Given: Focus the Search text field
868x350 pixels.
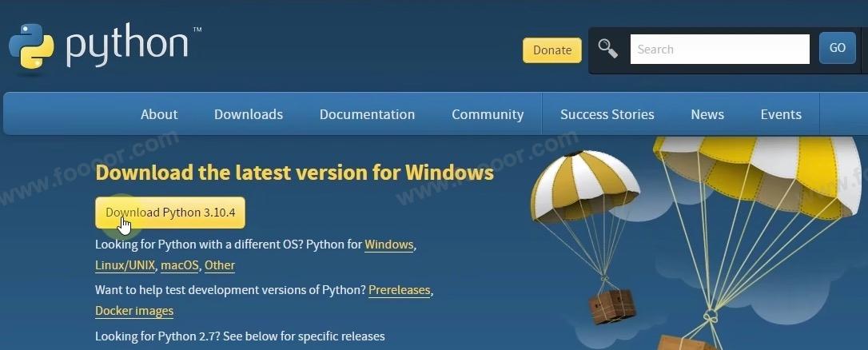Looking at the screenshot, I should pos(719,49).
